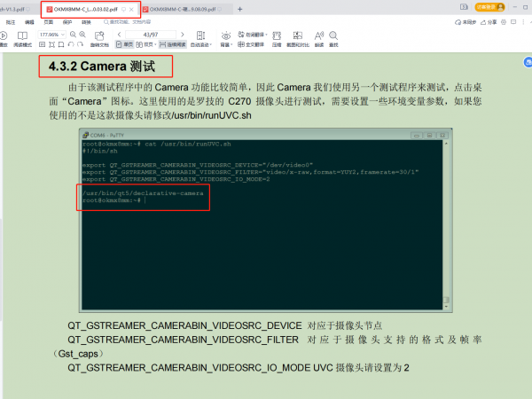
Task: Click the zoom out magnifier icon
Action: (73, 35)
